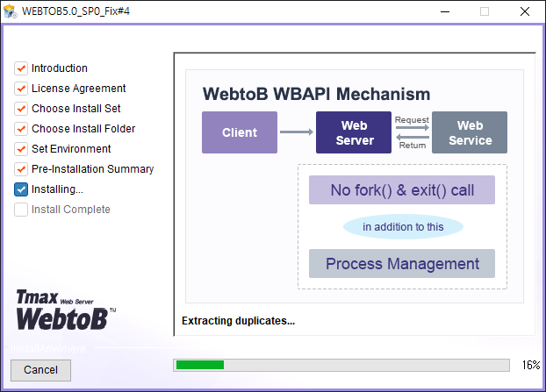Click the Client box in diagram
546x392 pixels.
pyautogui.click(x=240, y=132)
